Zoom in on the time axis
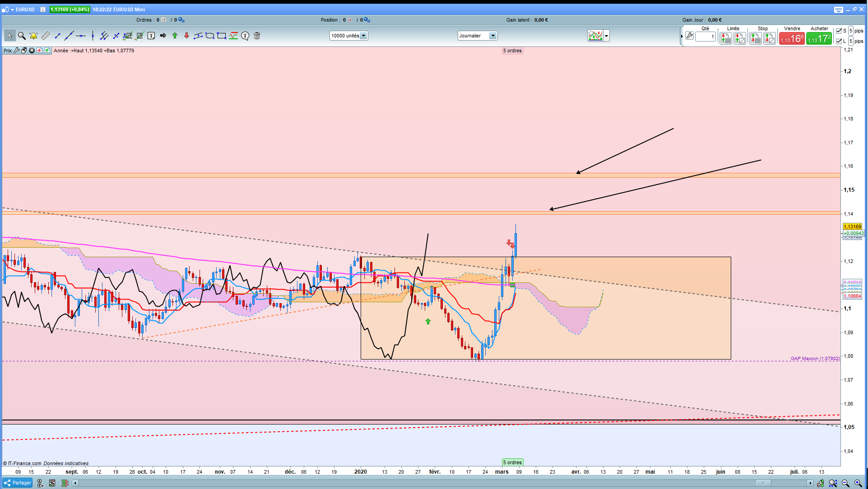This screenshot has height=489, width=868. click(x=858, y=483)
